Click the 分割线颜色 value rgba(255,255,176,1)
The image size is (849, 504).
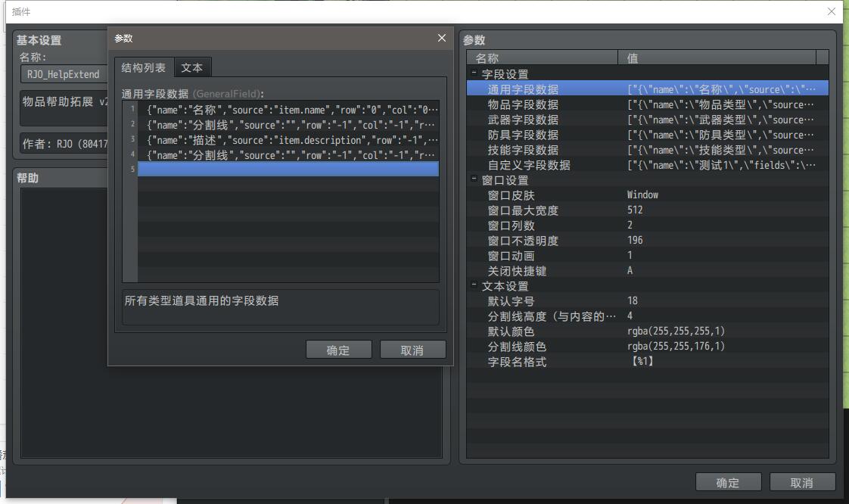point(676,346)
